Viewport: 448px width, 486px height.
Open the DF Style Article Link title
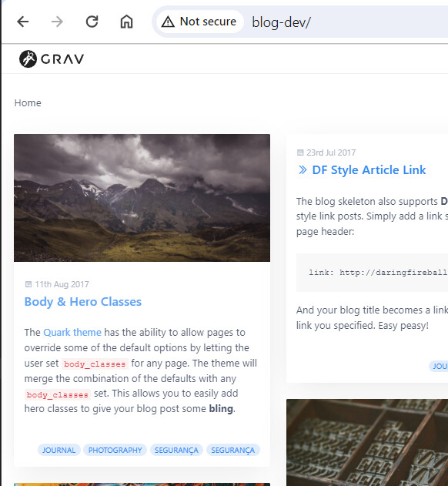[x=369, y=170]
